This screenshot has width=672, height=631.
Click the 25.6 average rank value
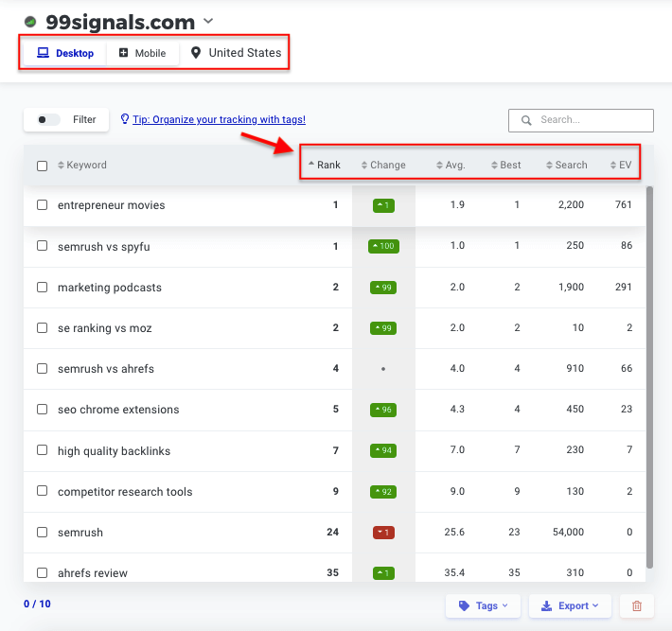(454, 532)
